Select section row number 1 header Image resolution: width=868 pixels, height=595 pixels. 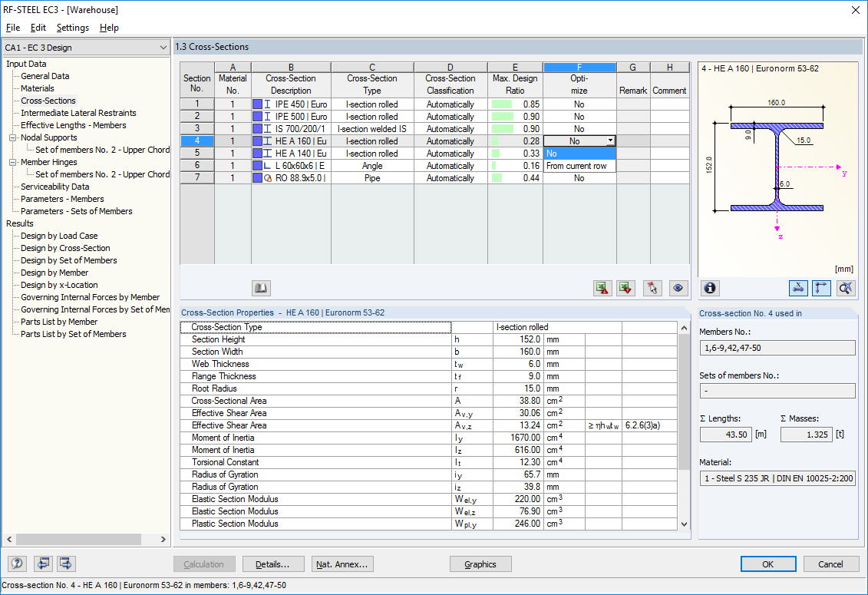click(x=197, y=104)
